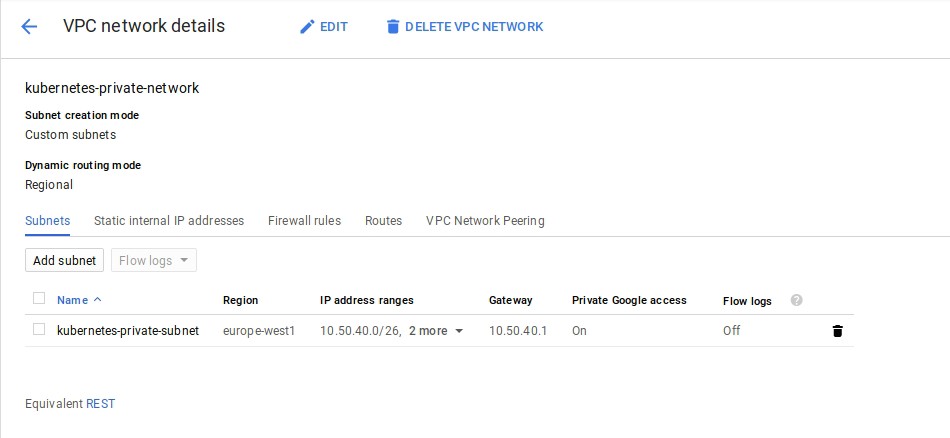Delete the kubernetes-private-subnet row via trash icon
Image resolution: width=950 pixels, height=438 pixels.
pyautogui.click(x=837, y=331)
